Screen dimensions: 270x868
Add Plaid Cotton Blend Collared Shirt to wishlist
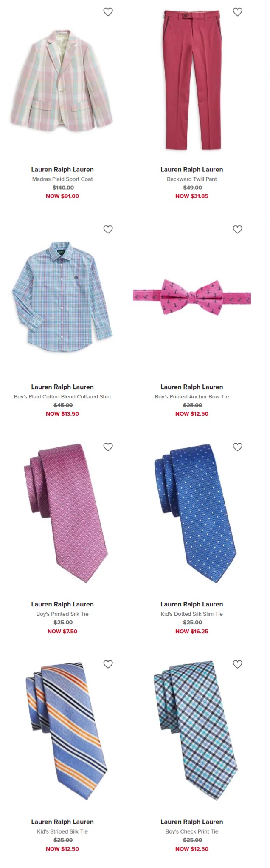pyautogui.click(x=108, y=230)
